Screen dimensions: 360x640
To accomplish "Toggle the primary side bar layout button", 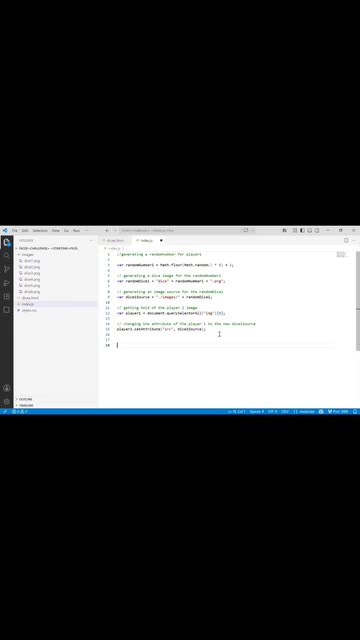I will tap(302, 231).
